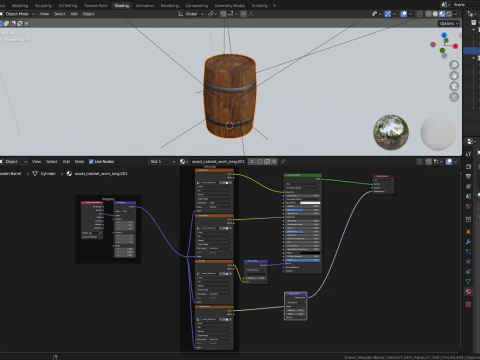The height and width of the screenshot is (360, 480).
Task: Click the material name field wood_cabinet_worn_long.001
Action: click(218, 161)
